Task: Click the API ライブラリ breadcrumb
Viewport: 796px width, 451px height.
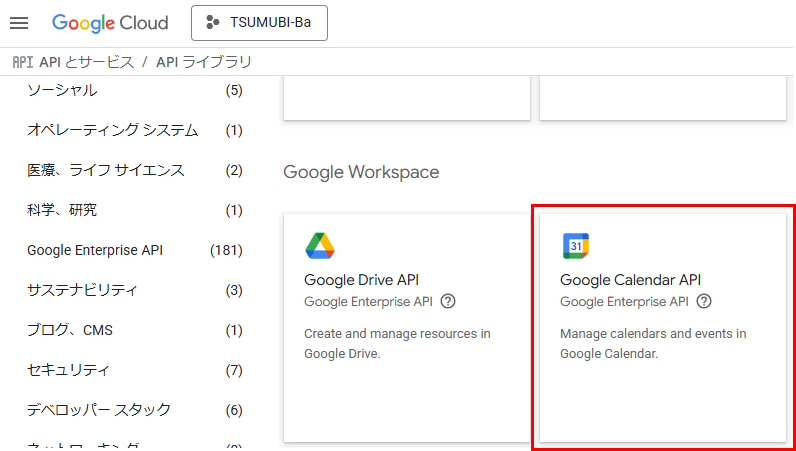Action: tap(204, 62)
